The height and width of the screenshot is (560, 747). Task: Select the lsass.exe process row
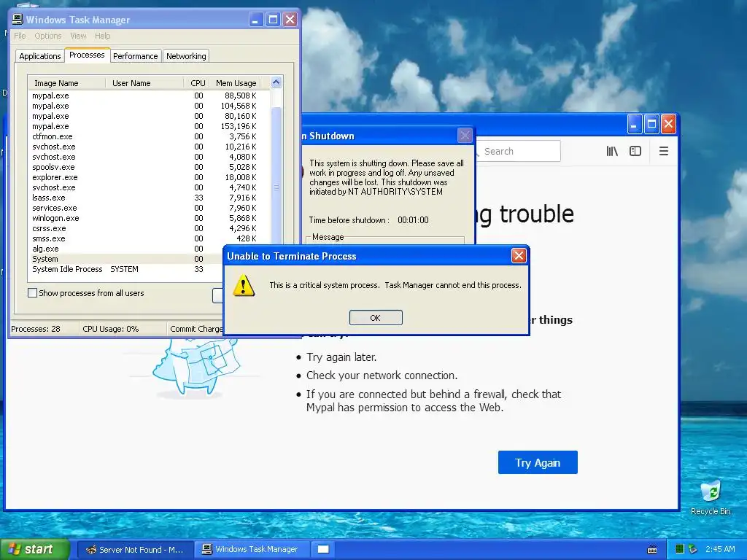tap(148, 198)
